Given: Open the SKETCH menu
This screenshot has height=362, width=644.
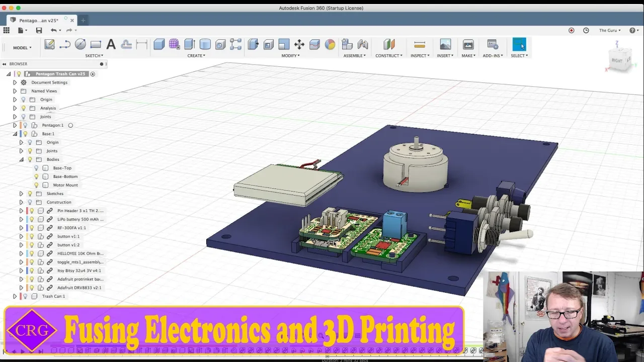Looking at the screenshot, I should pyautogui.click(x=94, y=56).
